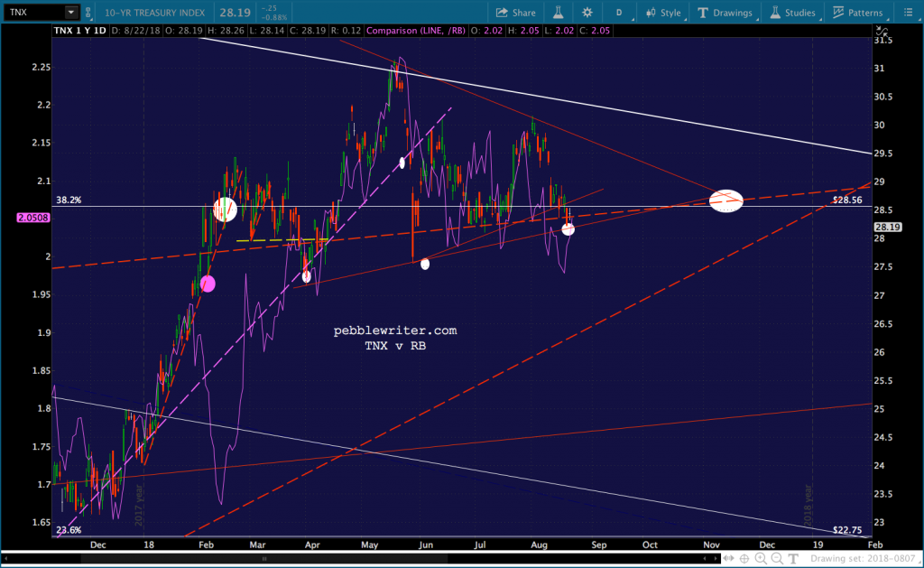Click the symbol link clip icon
The image size is (924, 568).
point(88,13)
